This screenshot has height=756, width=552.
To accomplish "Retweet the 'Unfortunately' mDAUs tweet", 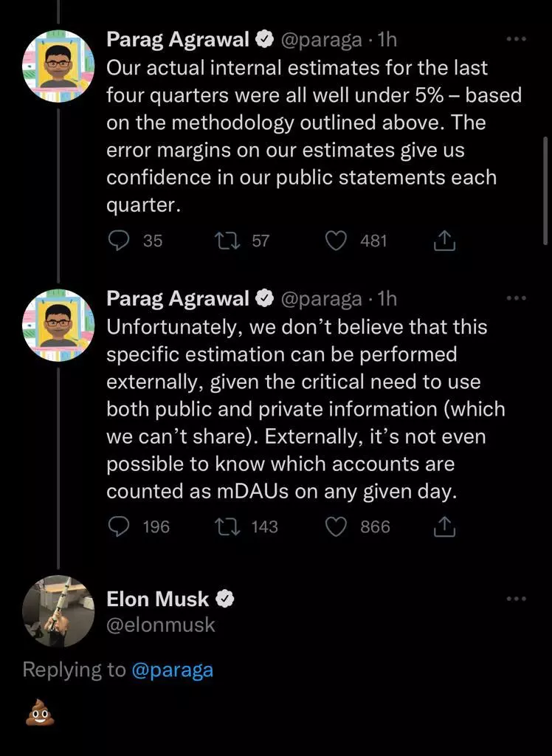I will pyautogui.click(x=222, y=526).
